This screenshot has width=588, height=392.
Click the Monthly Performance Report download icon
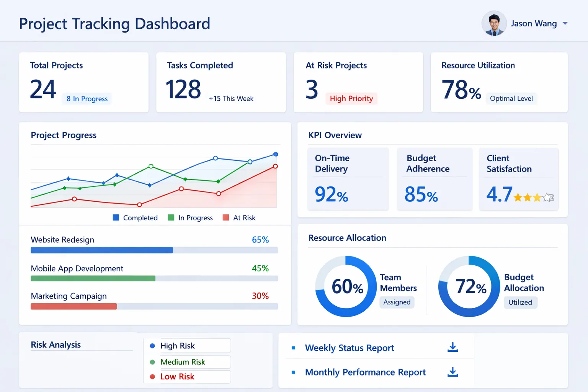pos(452,372)
